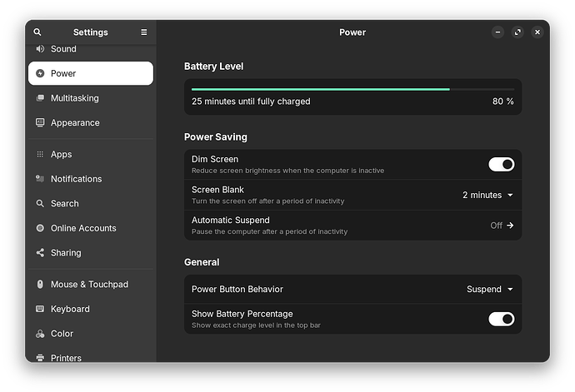Click the Sharing icon in sidebar
Image resolution: width=575 pixels, height=392 pixels.
coord(40,253)
